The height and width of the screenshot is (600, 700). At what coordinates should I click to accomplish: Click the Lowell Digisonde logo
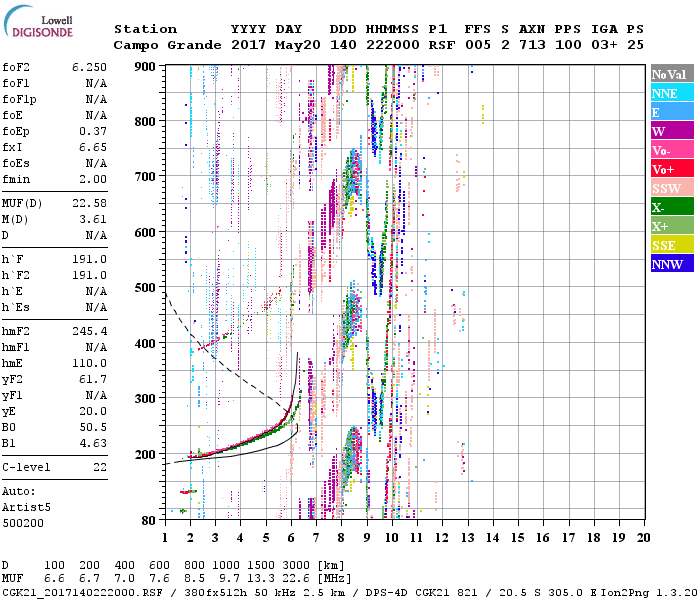coord(38,21)
